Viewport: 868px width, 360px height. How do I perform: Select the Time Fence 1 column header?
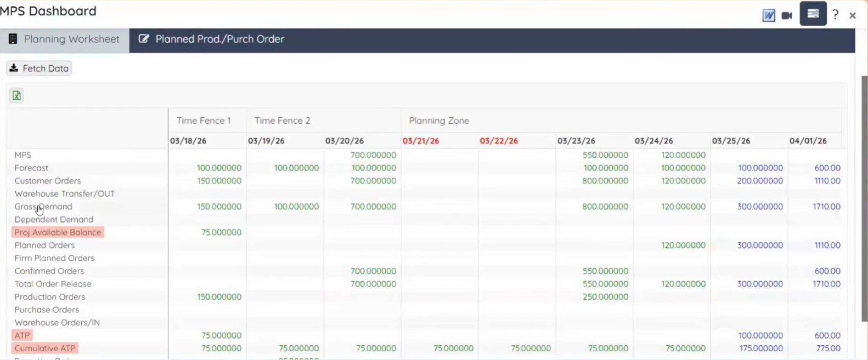coord(204,121)
